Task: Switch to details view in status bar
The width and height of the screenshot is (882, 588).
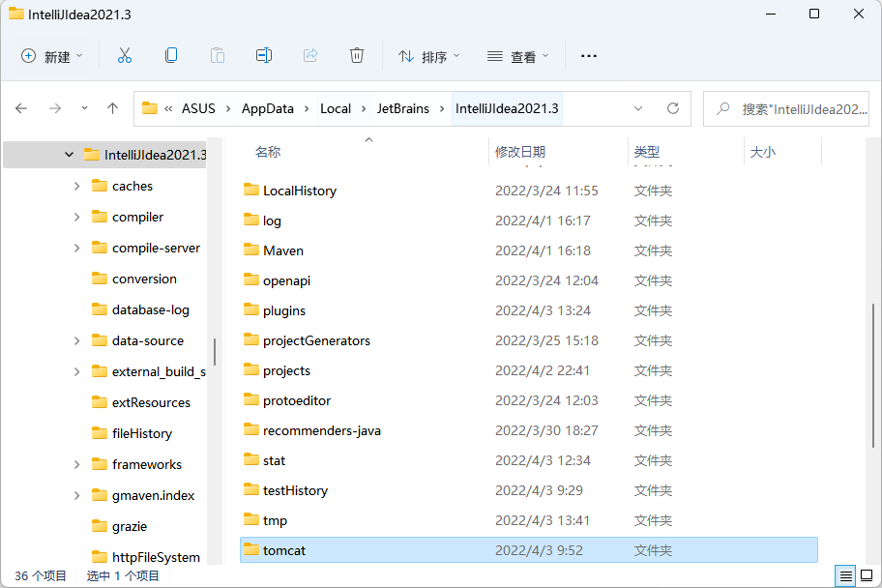Action: tap(845, 575)
